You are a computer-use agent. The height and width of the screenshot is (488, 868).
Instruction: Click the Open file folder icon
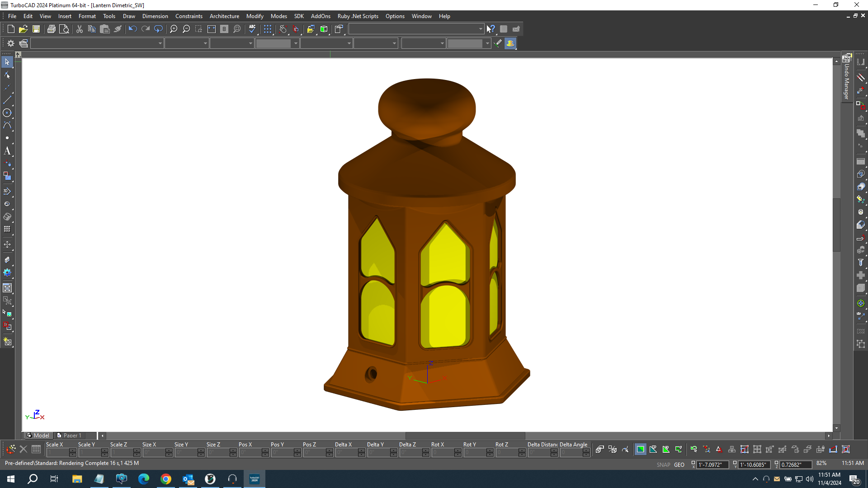(x=24, y=29)
